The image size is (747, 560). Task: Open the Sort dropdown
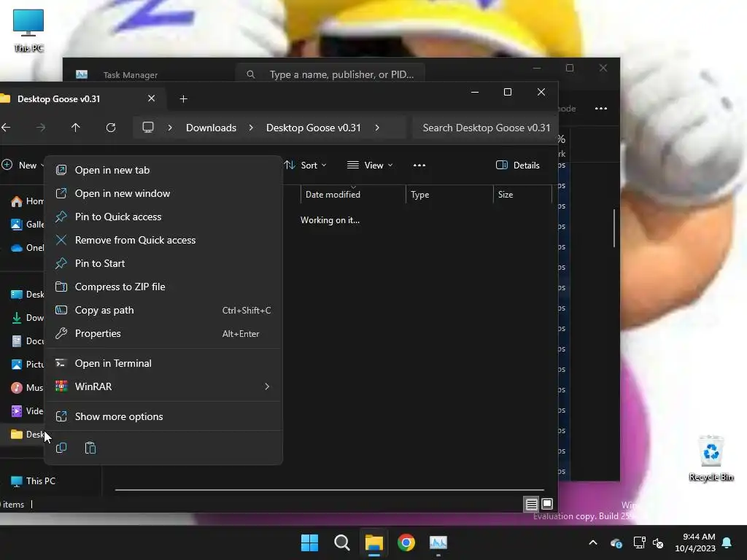click(x=305, y=166)
